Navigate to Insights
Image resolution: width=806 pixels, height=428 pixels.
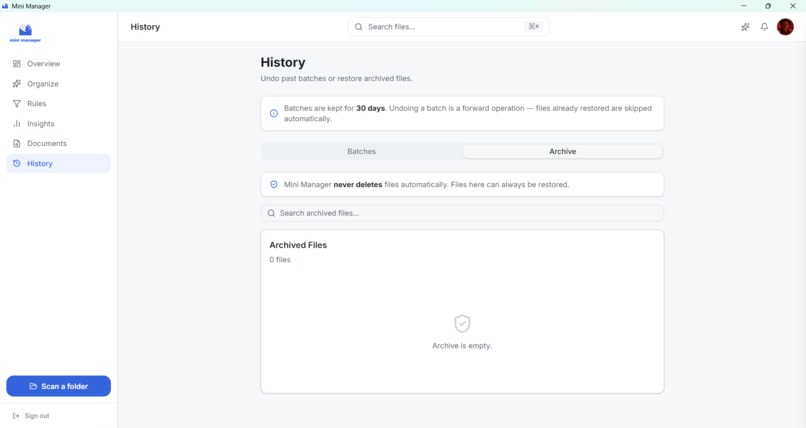(58, 124)
